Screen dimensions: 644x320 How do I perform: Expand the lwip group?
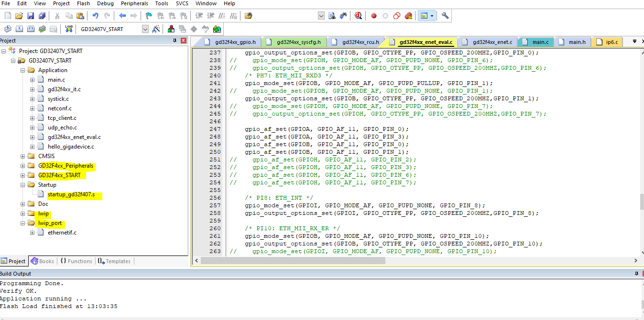(23, 213)
